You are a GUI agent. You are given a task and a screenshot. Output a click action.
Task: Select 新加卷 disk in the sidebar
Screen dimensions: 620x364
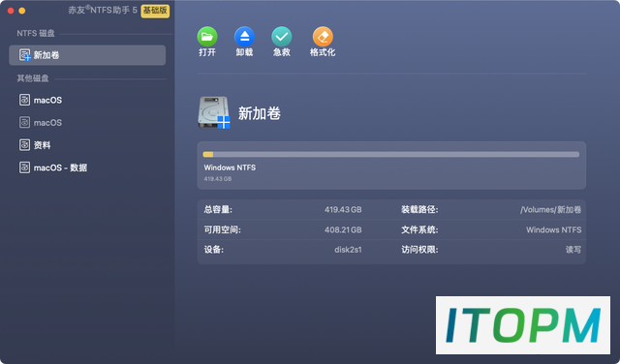pos(87,55)
